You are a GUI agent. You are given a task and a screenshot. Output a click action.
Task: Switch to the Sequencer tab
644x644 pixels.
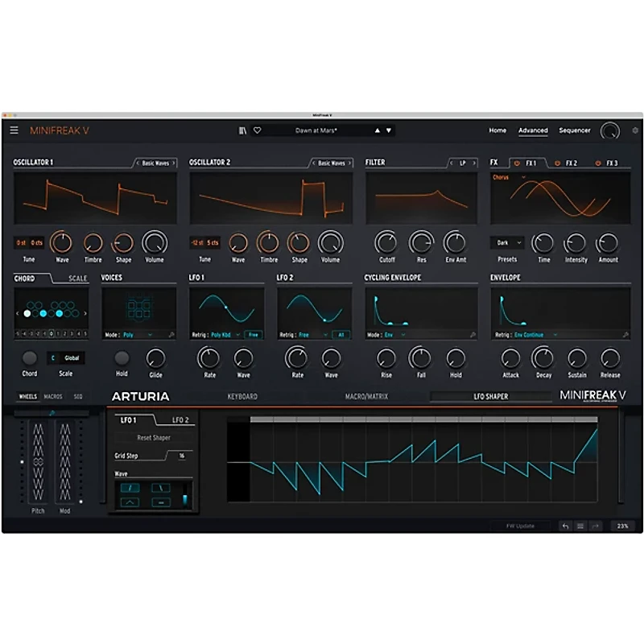pos(575,130)
